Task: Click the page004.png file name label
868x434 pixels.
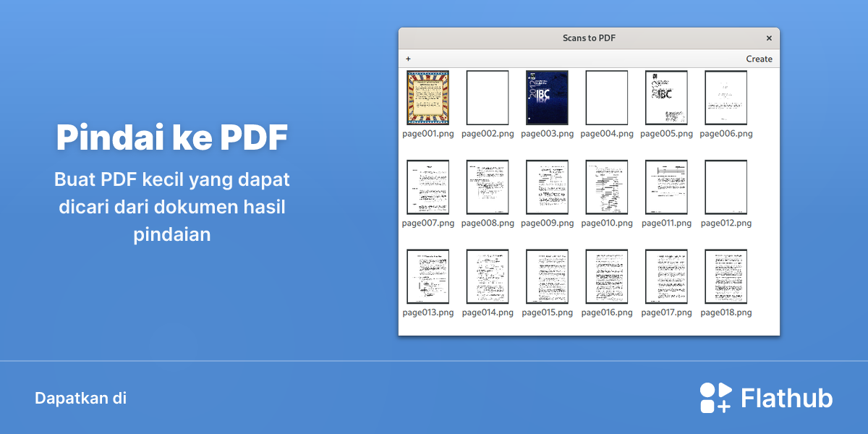Action: pos(607,134)
